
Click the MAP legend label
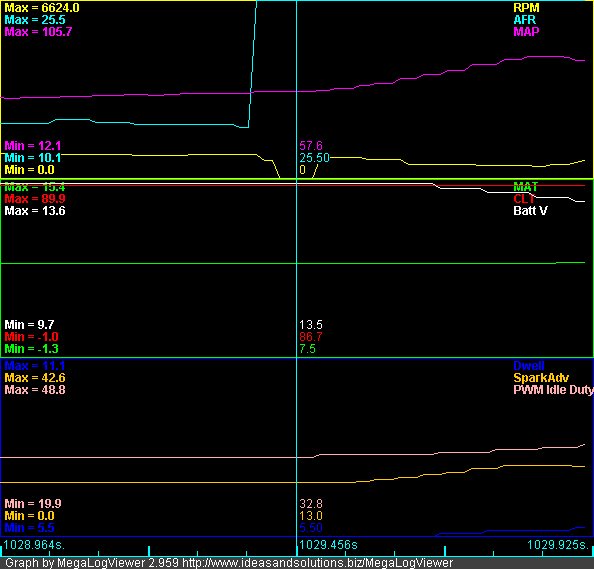coord(526,32)
